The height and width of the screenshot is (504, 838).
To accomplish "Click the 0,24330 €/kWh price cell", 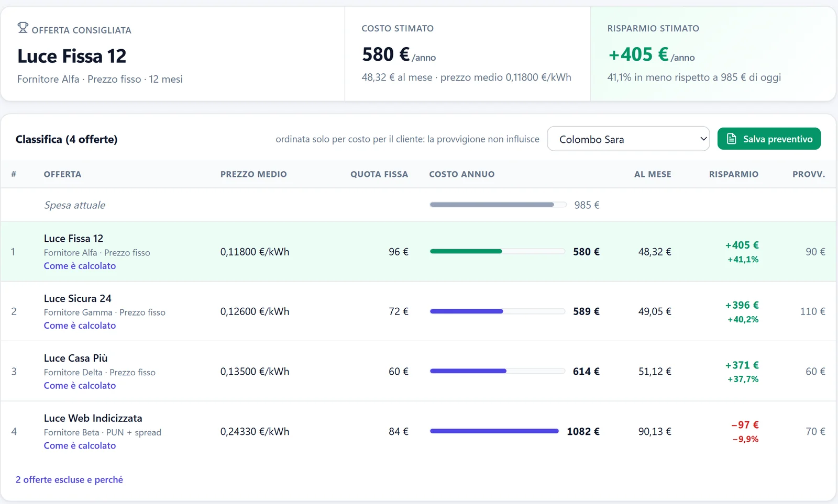I will (x=255, y=432).
